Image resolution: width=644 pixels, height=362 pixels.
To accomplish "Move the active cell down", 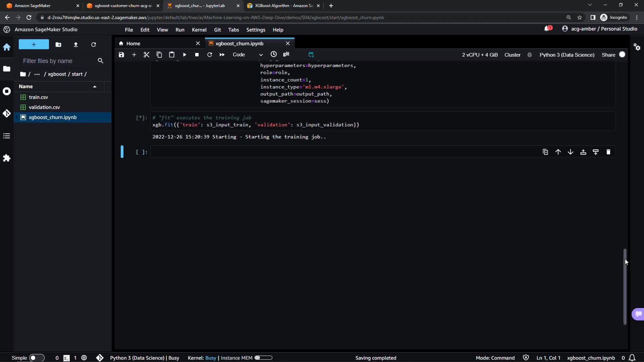I will [571, 152].
